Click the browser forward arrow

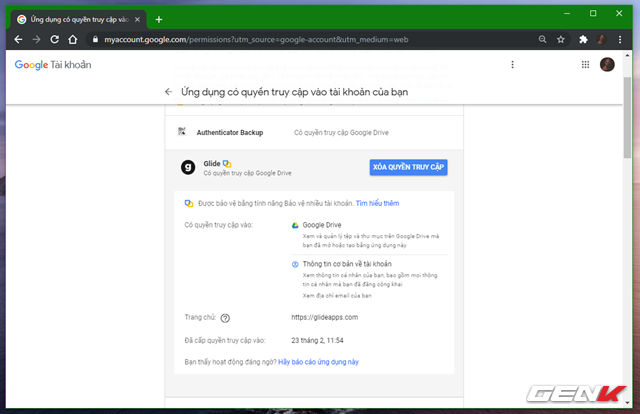pos(36,40)
